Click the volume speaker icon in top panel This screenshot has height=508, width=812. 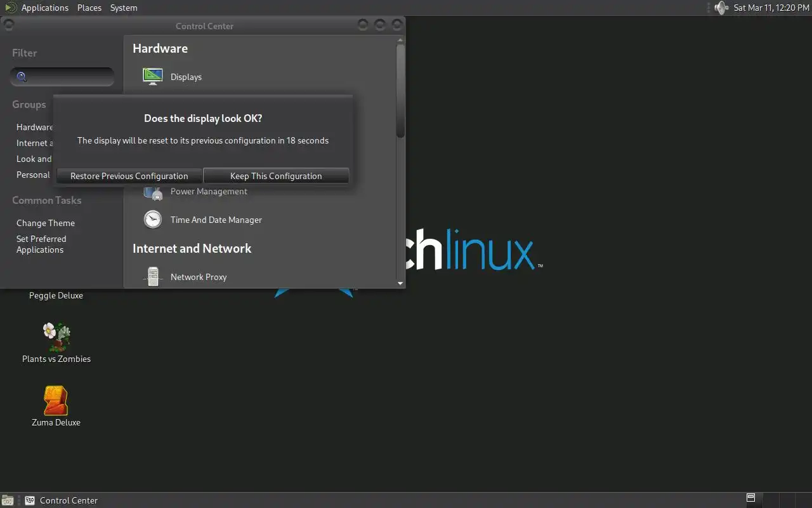coord(721,8)
